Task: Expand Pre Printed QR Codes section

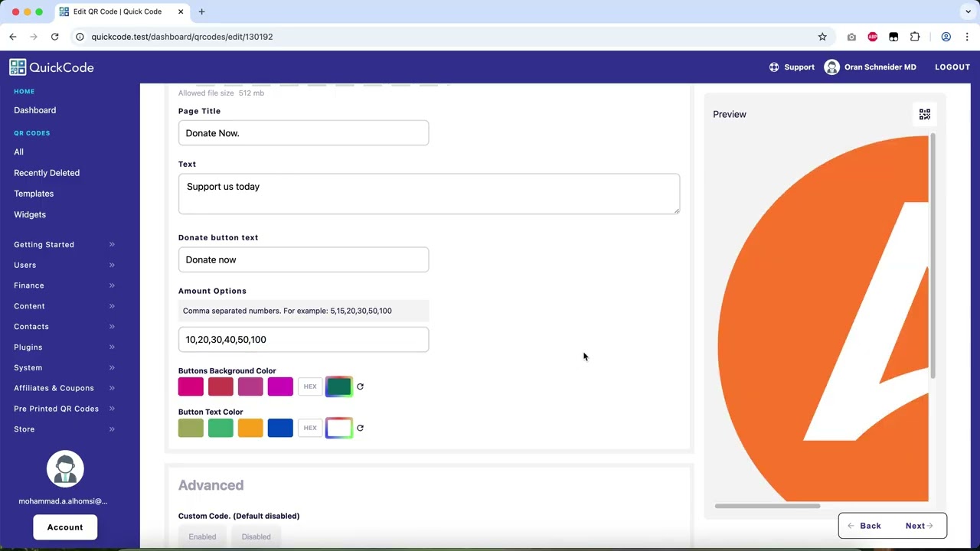Action: point(64,409)
